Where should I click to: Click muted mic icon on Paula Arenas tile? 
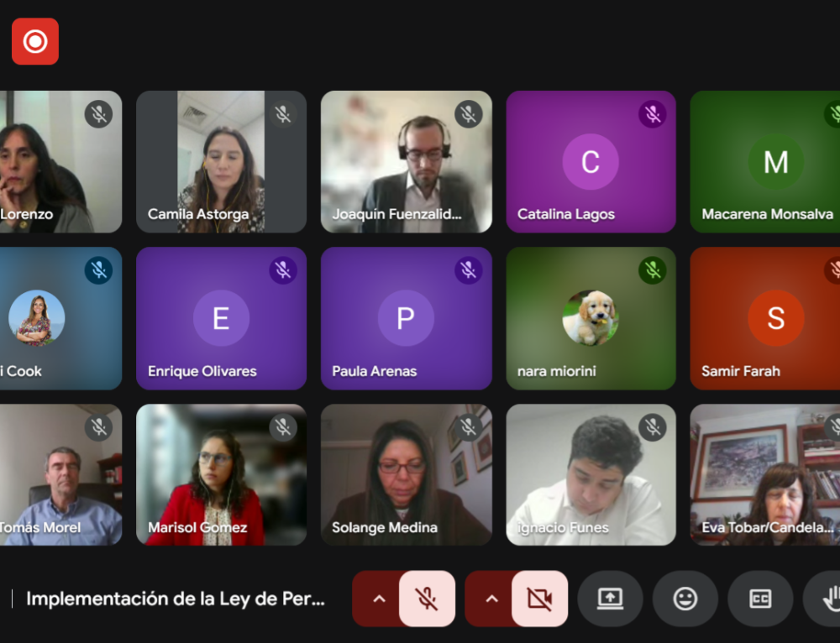(468, 269)
